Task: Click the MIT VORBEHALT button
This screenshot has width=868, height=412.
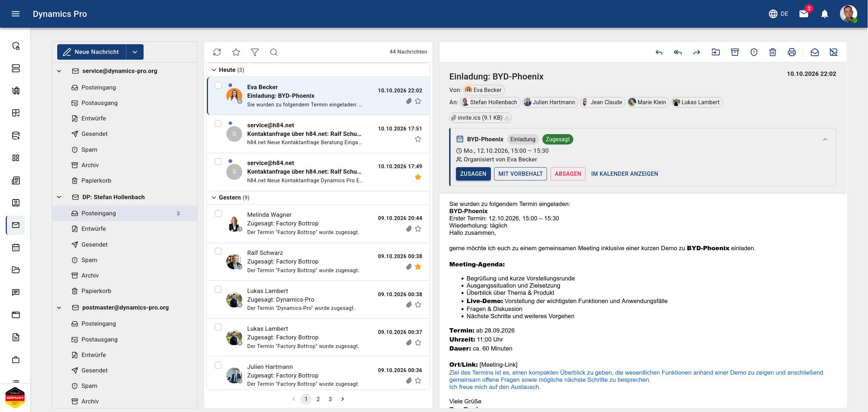Action: 520,174
